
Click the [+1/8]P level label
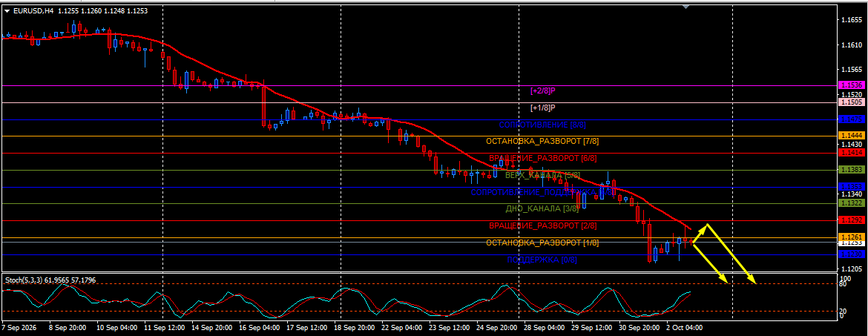[x=542, y=108]
